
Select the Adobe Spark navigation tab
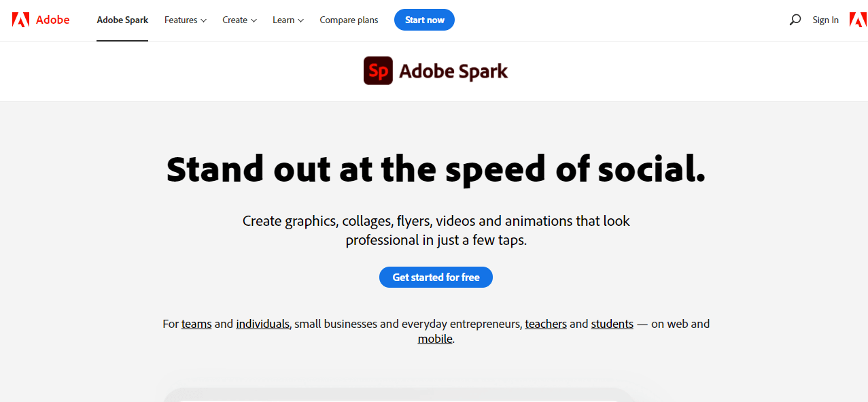122,20
